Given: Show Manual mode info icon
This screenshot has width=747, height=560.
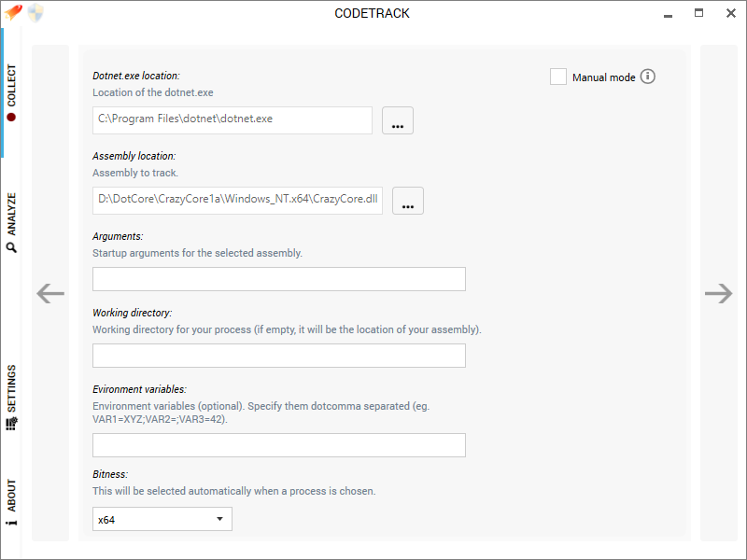Looking at the screenshot, I should point(647,77).
